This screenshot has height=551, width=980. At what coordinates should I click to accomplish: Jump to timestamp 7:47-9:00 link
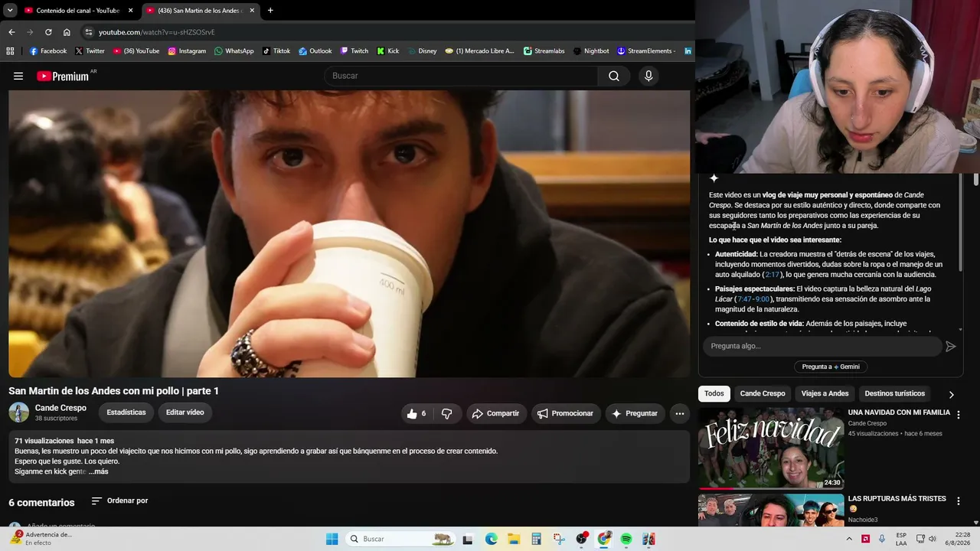753,299
